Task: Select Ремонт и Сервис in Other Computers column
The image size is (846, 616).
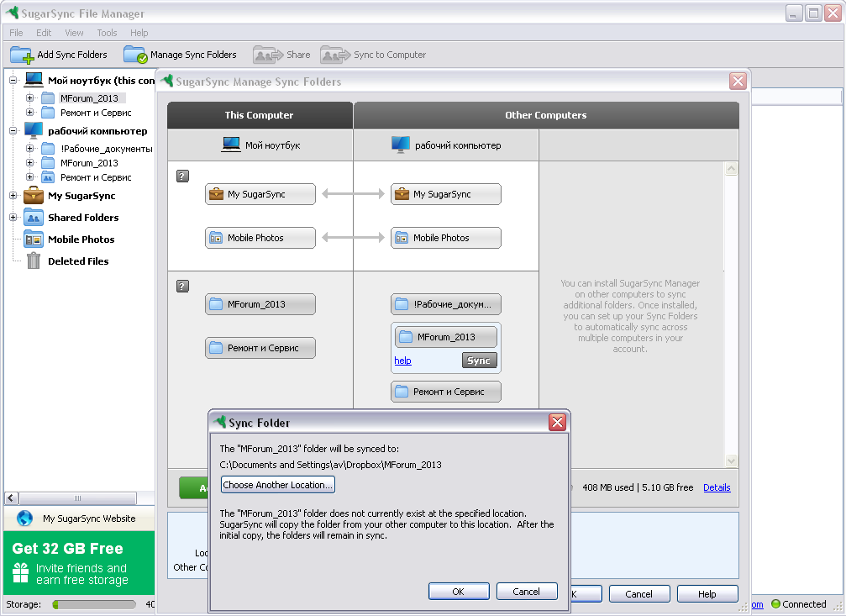Action: 445,392
